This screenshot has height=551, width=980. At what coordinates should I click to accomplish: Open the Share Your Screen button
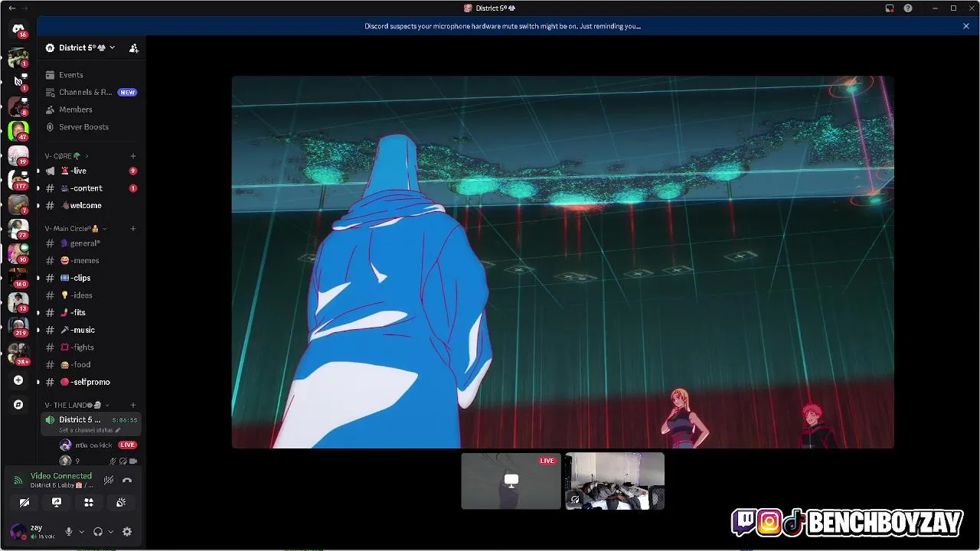coord(57,503)
